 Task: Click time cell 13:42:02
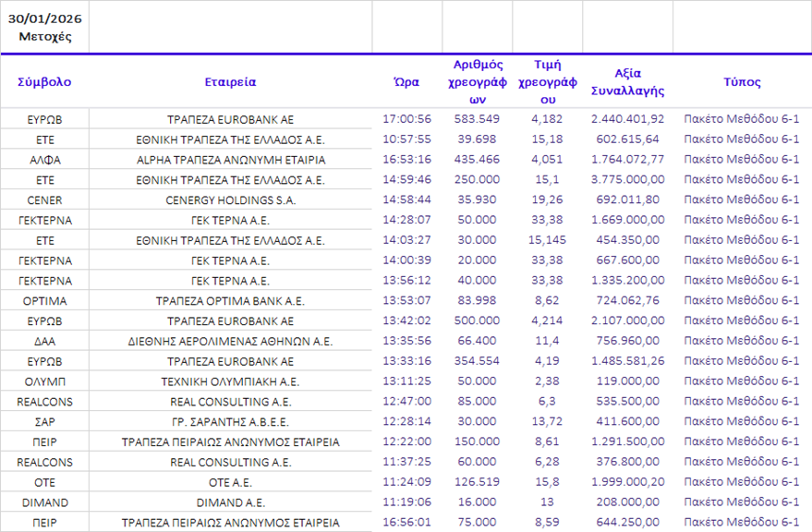[x=406, y=321]
